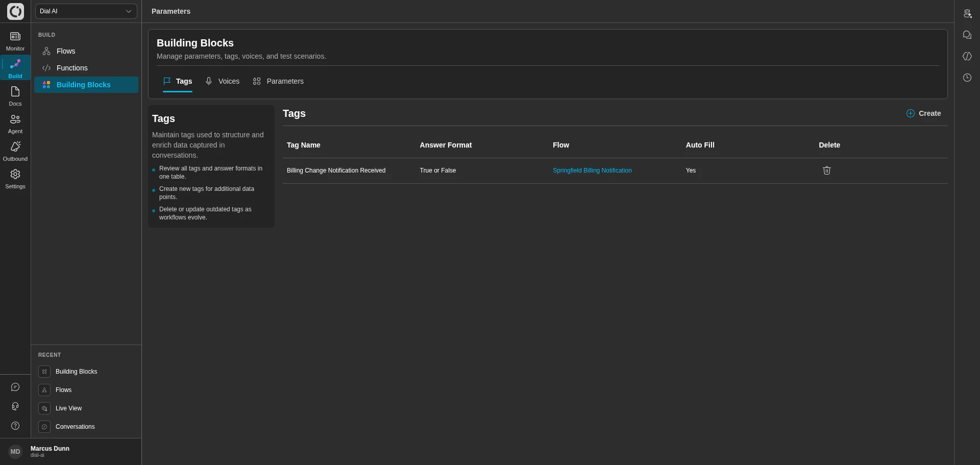The height and width of the screenshot is (465, 980).
Task: Click the Live View icon in Recent
Action: click(x=44, y=408)
